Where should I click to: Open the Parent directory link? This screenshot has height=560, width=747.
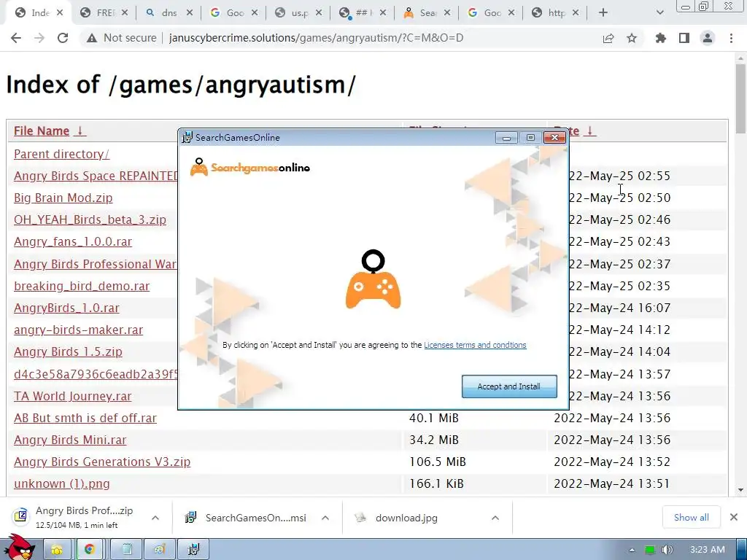point(61,155)
